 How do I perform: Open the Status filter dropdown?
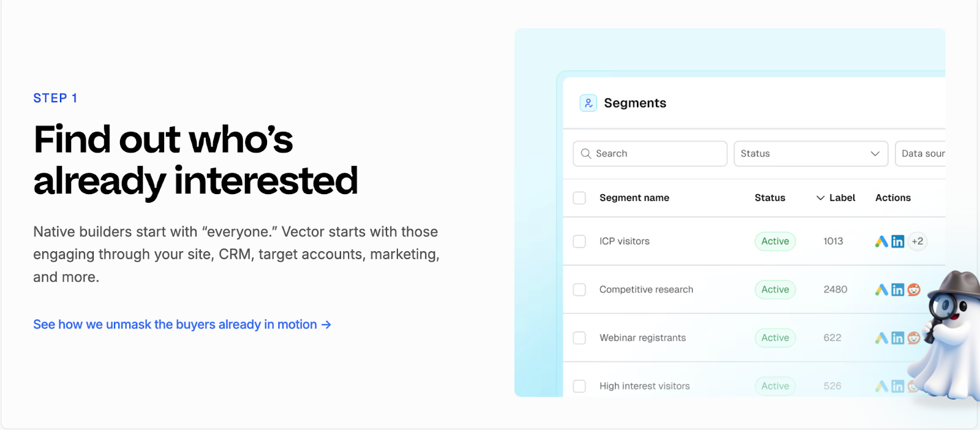pos(810,153)
